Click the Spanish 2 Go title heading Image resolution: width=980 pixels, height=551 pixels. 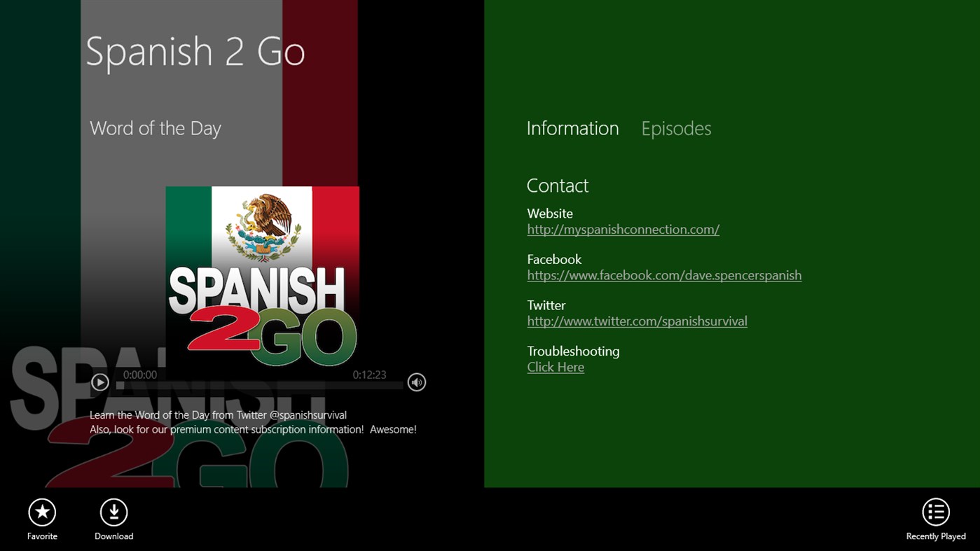pos(196,52)
